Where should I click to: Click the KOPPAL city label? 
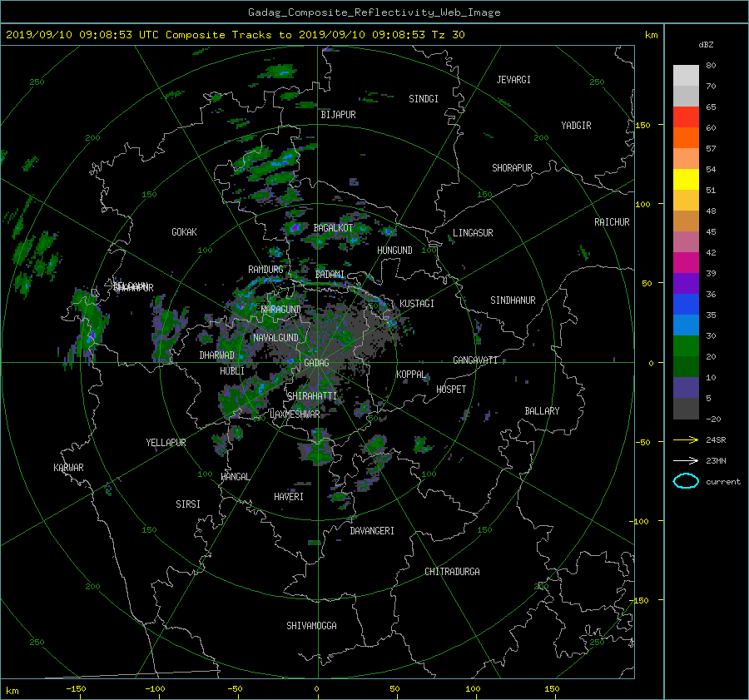pyautogui.click(x=411, y=374)
